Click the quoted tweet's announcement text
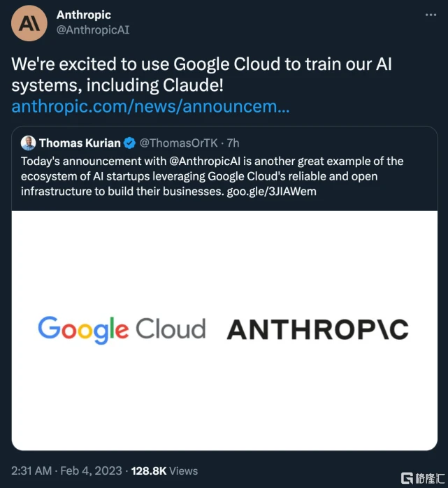Screen dimensions: 448x488 pos(207,176)
